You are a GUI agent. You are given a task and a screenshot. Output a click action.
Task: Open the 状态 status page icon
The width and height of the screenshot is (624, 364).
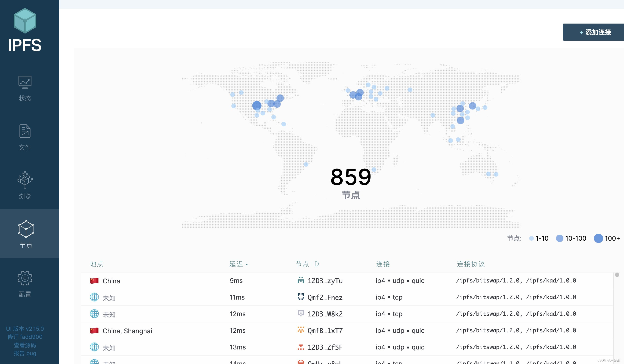[25, 82]
